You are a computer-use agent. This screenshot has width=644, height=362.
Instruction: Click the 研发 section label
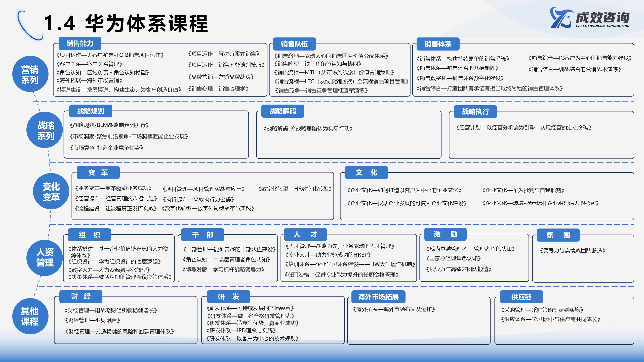click(x=228, y=297)
